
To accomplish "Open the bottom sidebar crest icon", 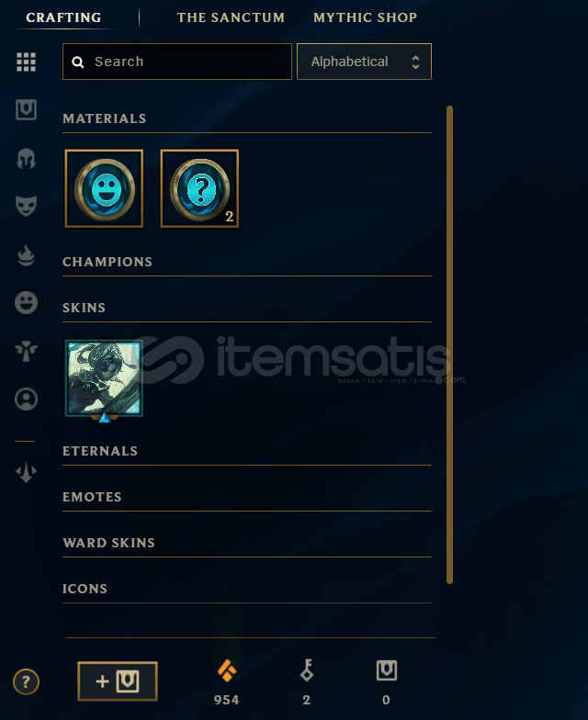I will (x=26, y=472).
